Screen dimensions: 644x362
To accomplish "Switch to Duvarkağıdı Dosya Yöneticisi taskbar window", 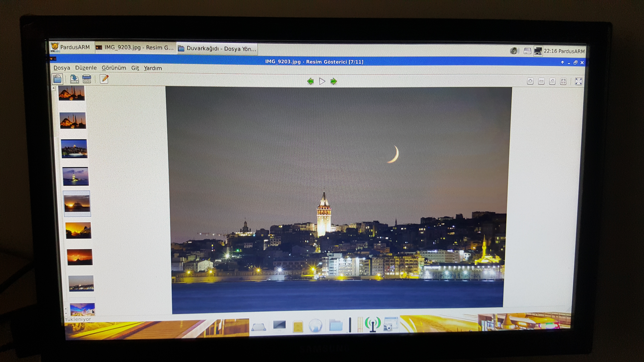I will click(x=217, y=48).
